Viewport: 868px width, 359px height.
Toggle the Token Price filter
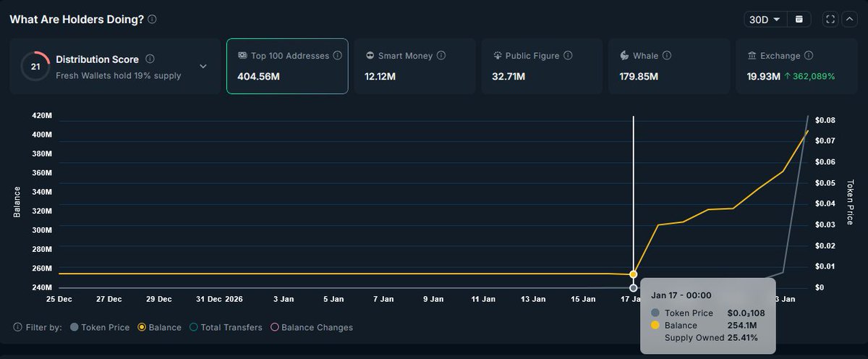100,327
